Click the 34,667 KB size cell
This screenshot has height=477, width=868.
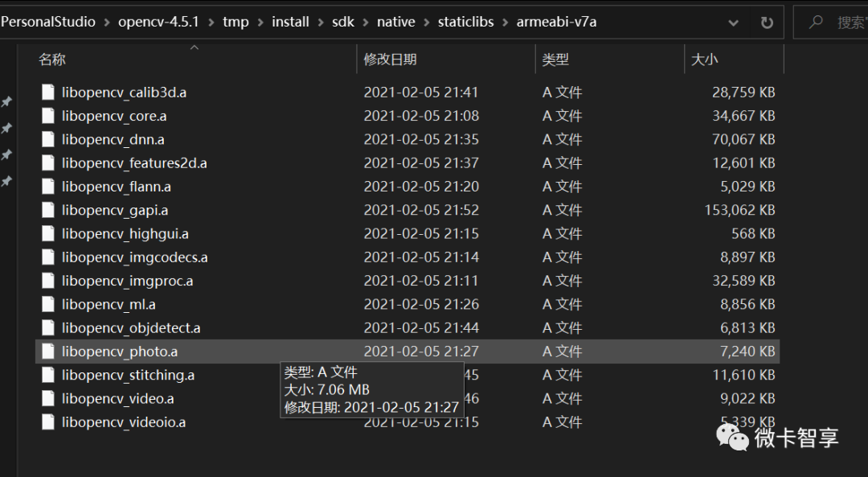743,116
